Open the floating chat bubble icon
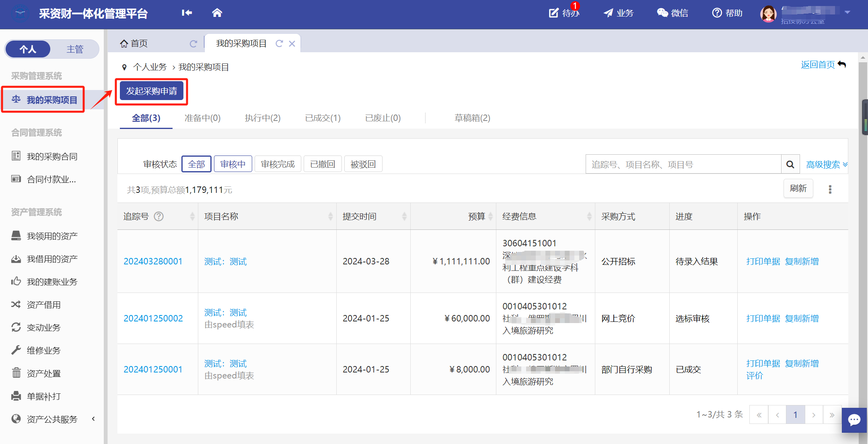868x444 pixels. tap(854, 420)
